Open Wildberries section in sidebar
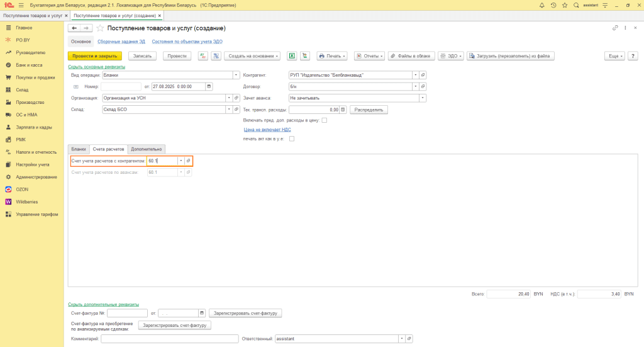Viewport: 644px width, 347px height. [x=26, y=202]
